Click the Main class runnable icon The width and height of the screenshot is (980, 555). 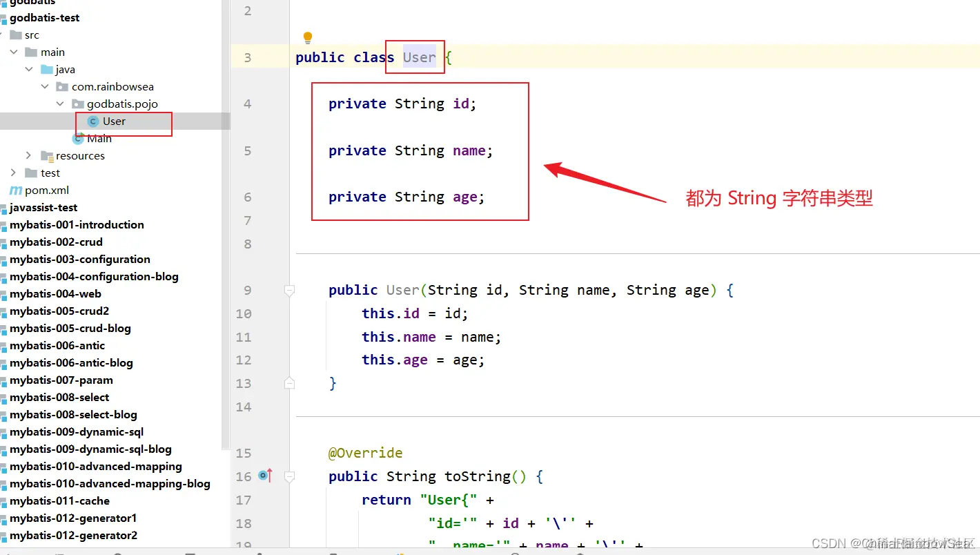click(x=78, y=138)
